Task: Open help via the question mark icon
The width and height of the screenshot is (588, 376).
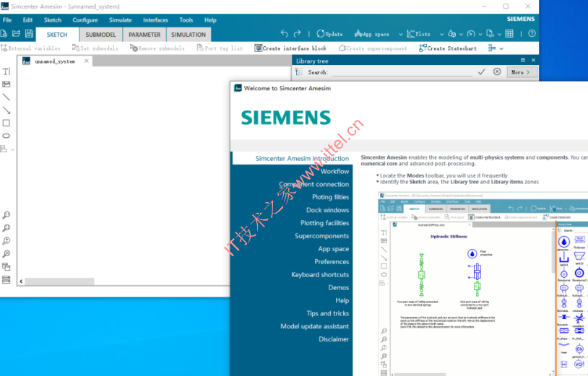Action: (532, 34)
